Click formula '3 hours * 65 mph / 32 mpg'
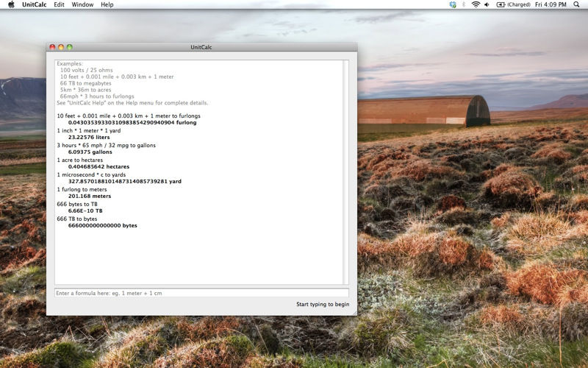The image size is (588, 368). pos(106,145)
